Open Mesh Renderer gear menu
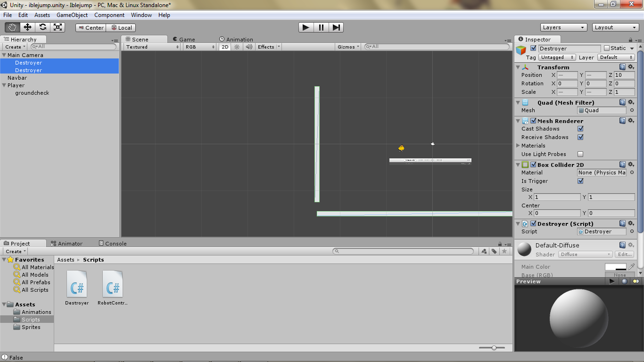The width and height of the screenshot is (644, 362). (x=631, y=121)
